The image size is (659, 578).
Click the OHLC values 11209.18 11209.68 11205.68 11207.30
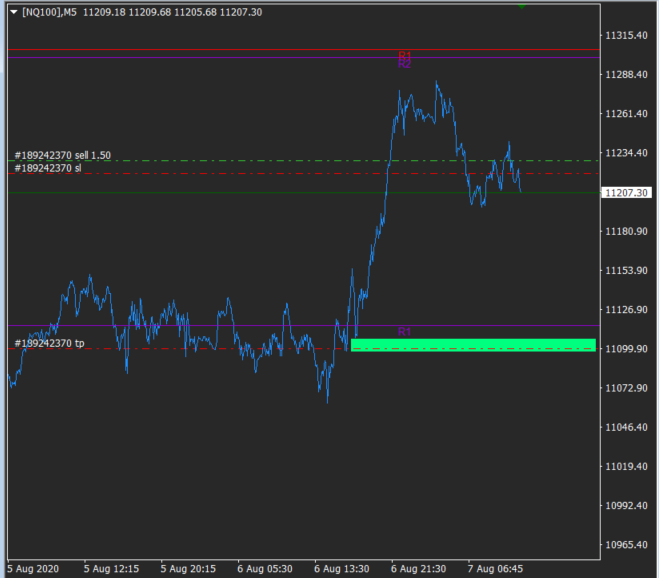172,12
